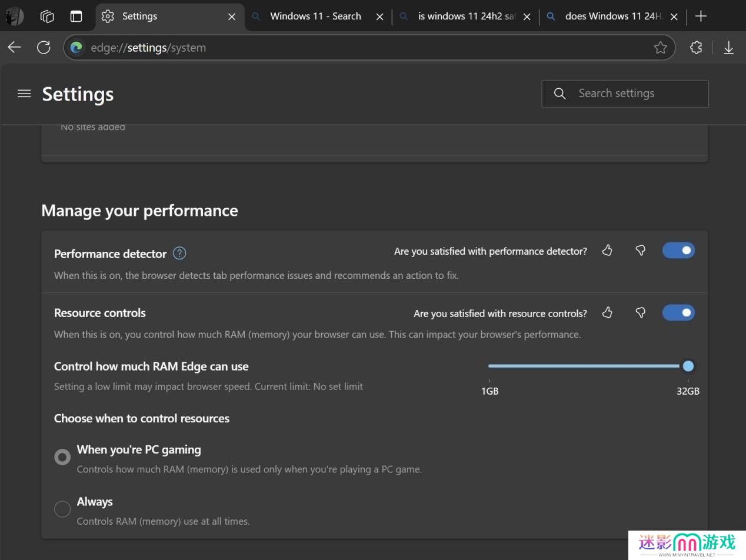The image size is (746, 560).
Task: Toggle Performance detector switch
Action: (678, 251)
